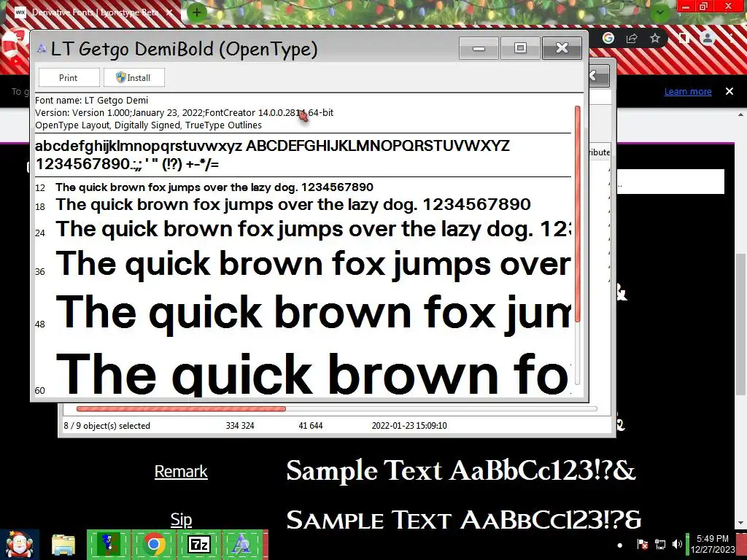Click the back arrow button behind font viewer
Screen dimensions: 747x560
coord(598,76)
